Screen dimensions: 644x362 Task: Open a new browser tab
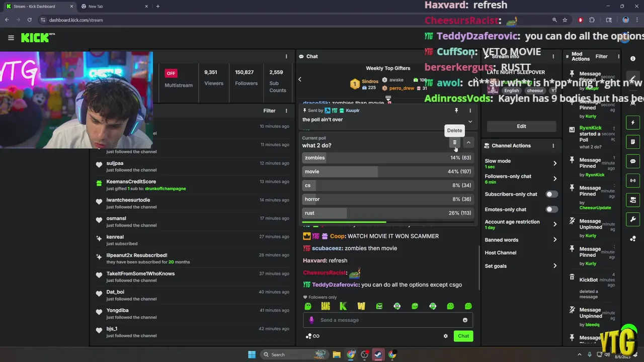coord(158,7)
